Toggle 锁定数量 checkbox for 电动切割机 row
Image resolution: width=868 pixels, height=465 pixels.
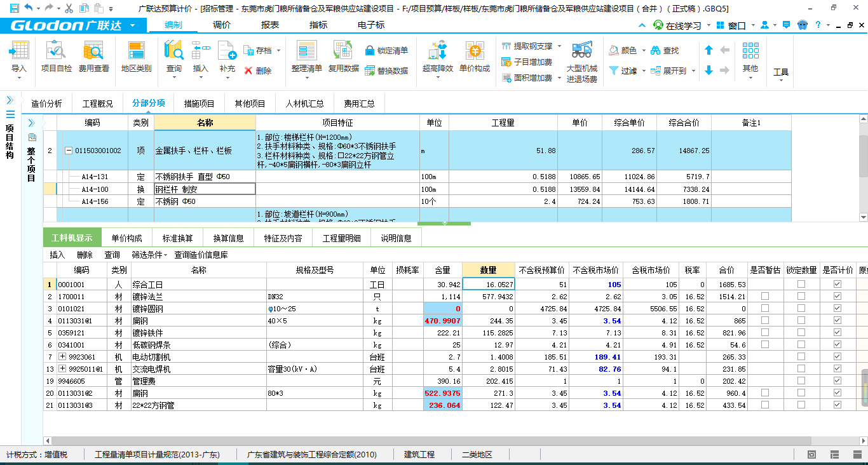click(801, 357)
